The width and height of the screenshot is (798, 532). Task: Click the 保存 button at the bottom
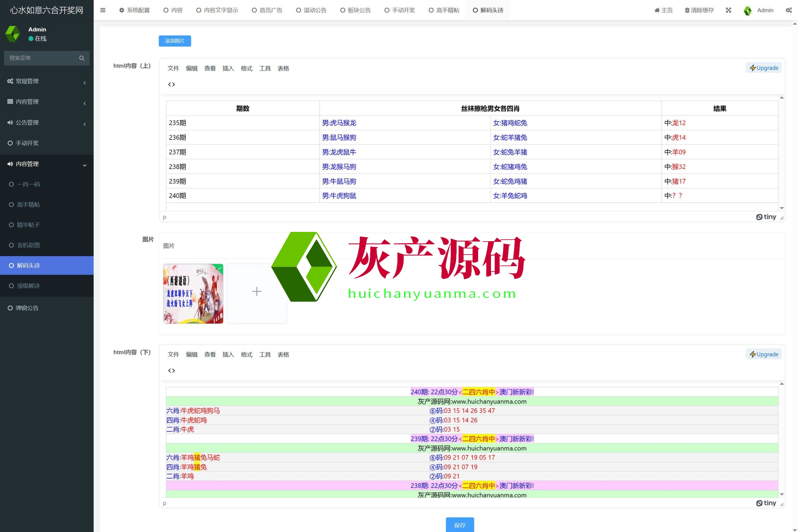(460, 525)
